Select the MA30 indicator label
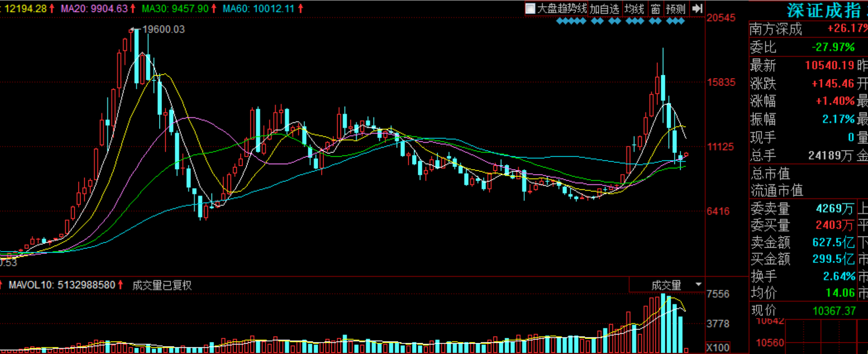This screenshot has height=354, width=868. [175, 9]
